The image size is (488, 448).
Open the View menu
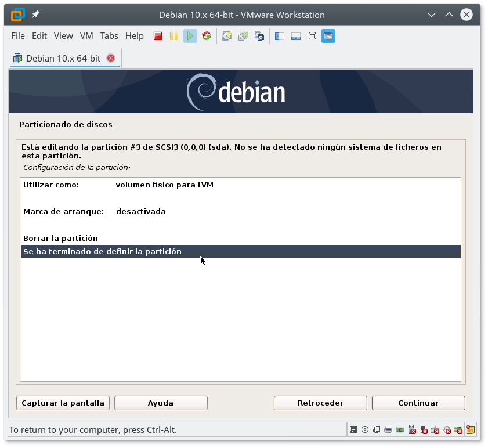tap(63, 36)
